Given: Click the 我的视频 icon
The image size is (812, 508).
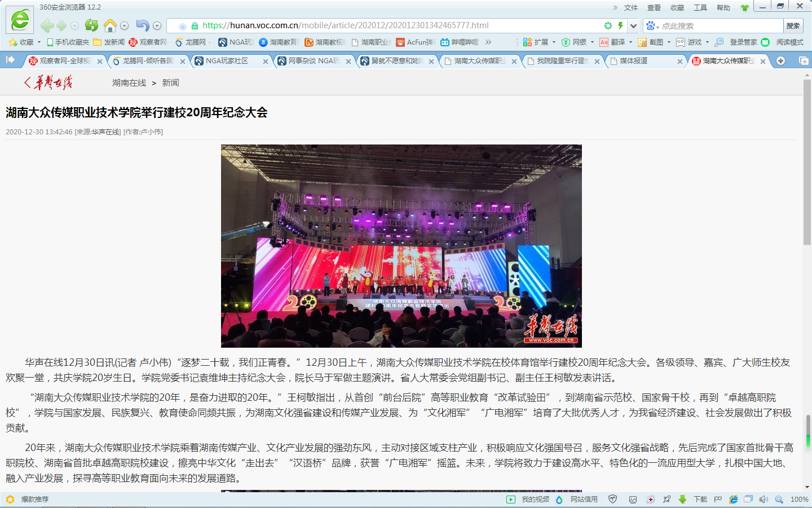Looking at the screenshot, I should click(511, 500).
